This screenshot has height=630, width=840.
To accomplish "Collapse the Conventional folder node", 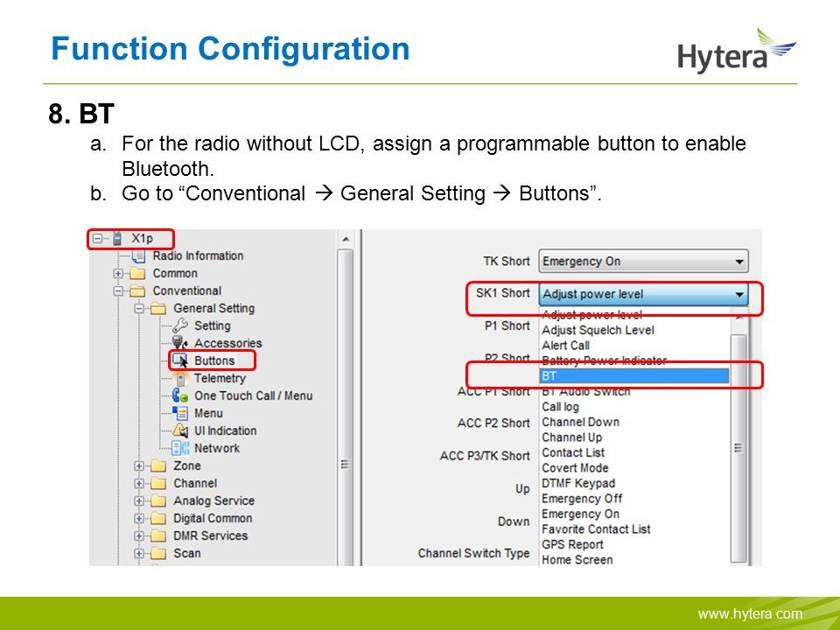I will (118, 290).
